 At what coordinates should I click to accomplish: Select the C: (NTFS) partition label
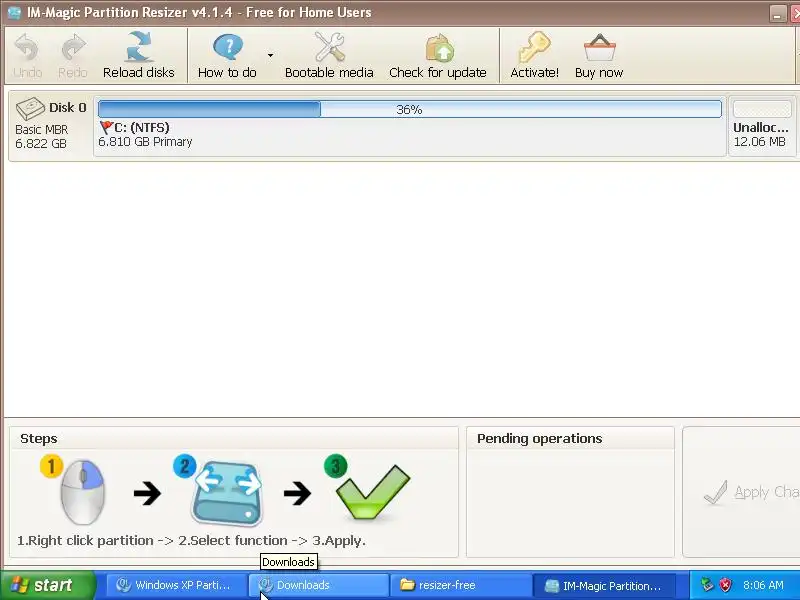pos(141,127)
